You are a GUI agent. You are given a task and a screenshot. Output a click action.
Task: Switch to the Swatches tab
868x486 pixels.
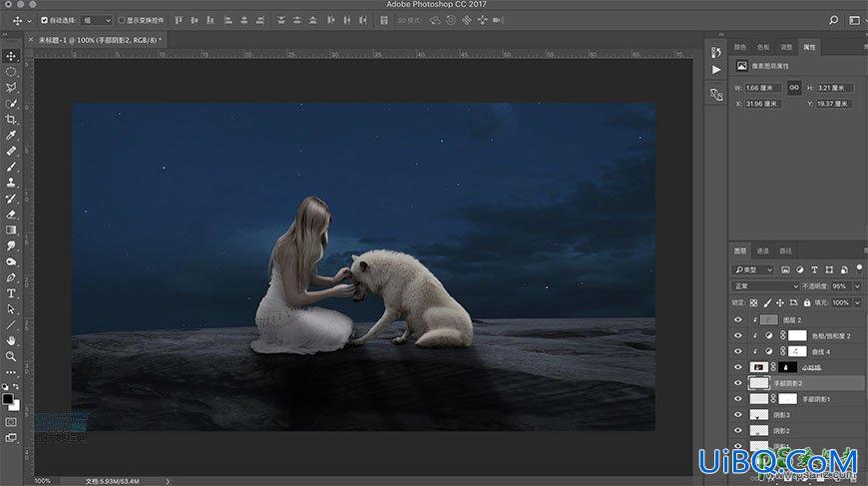click(763, 47)
